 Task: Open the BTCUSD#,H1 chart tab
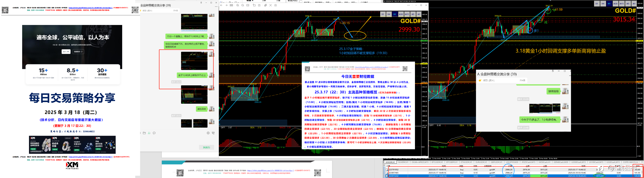(437, 162)
